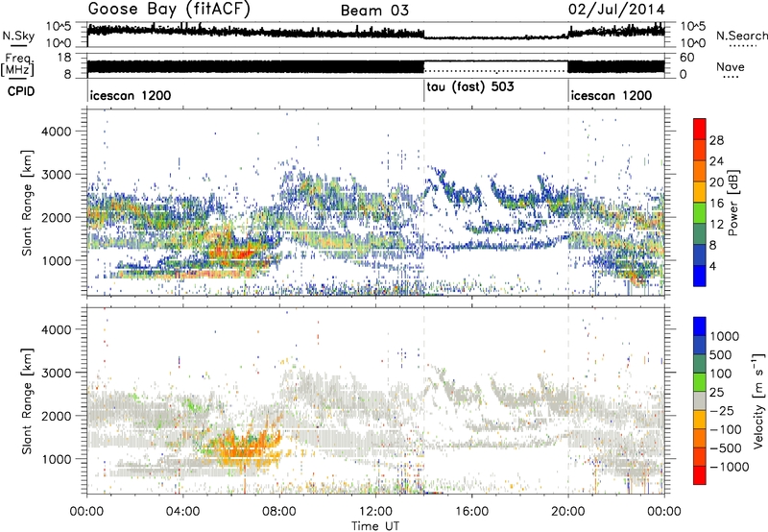The height and width of the screenshot is (532, 768).
Task: Click the "20:00" time tick label
Action: click(567, 512)
